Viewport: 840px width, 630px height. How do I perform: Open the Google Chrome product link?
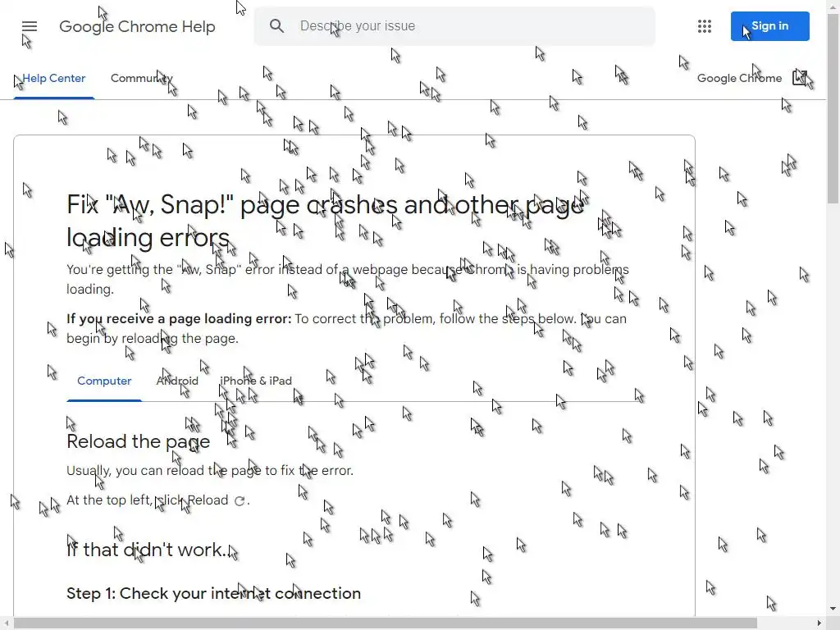739,78
